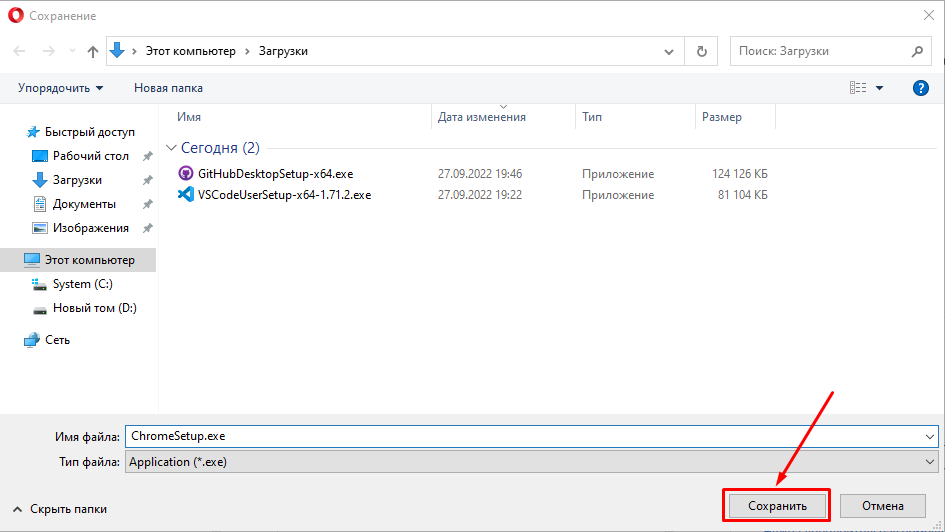Click size '124 126 КБ'

(739, 174)
